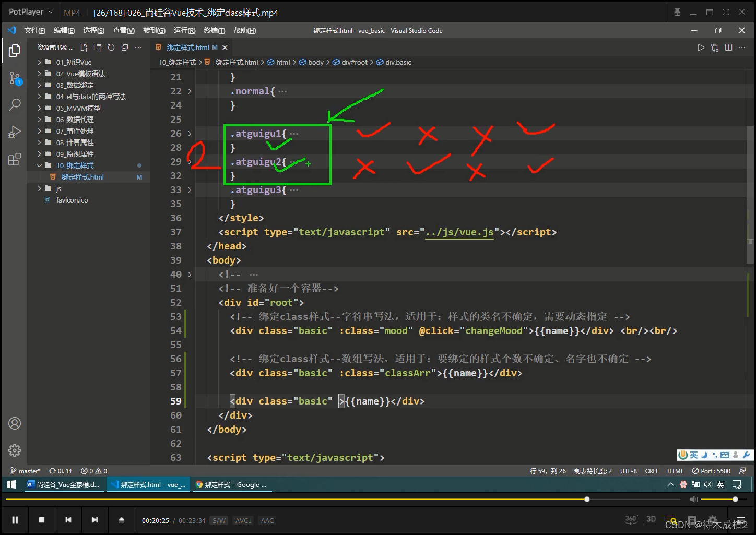Image resolution: width=756 pixels, height=535 pixels.
Task: Open the 选择(S) menu
Action: tap(93, 31)
